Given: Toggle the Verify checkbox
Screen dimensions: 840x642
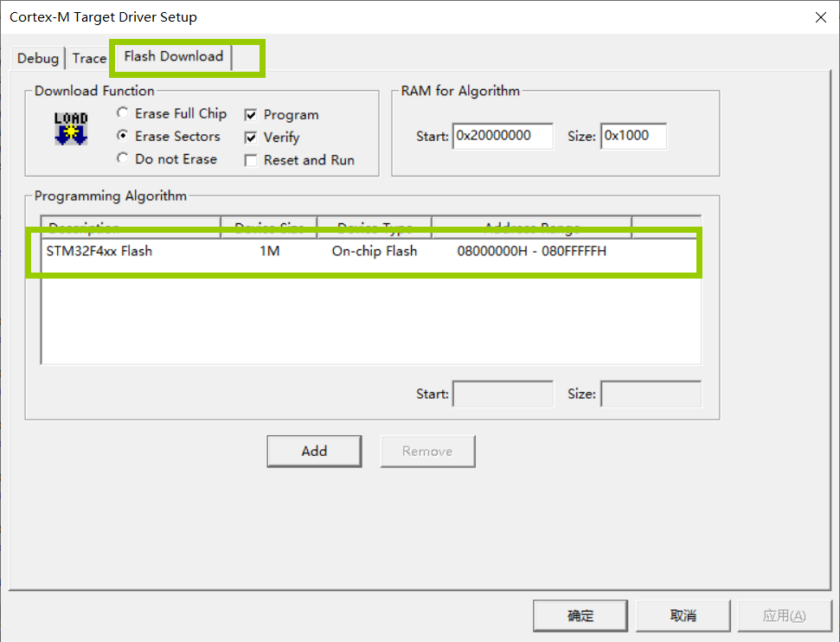Looking at the screenshot, I should pos(251,138).
